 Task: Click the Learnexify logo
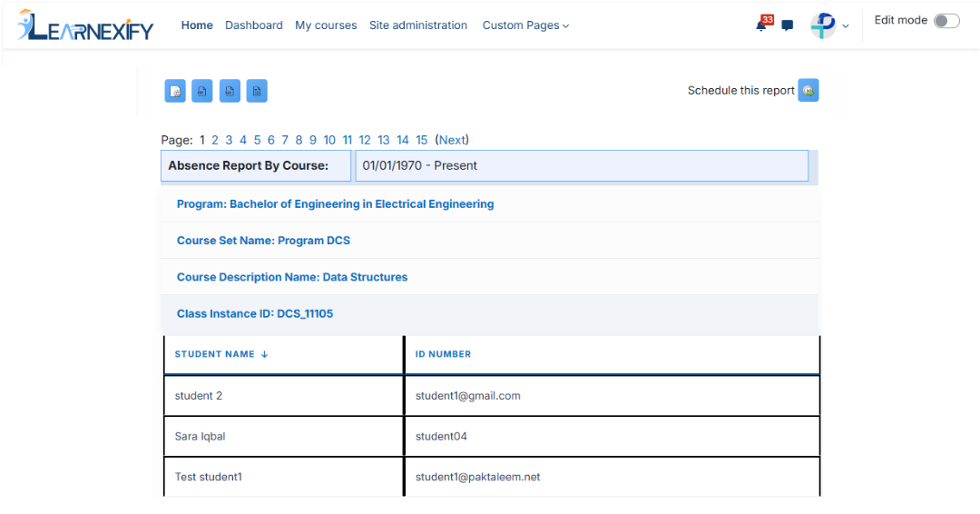pyautogui.click(x=85, y=25)
